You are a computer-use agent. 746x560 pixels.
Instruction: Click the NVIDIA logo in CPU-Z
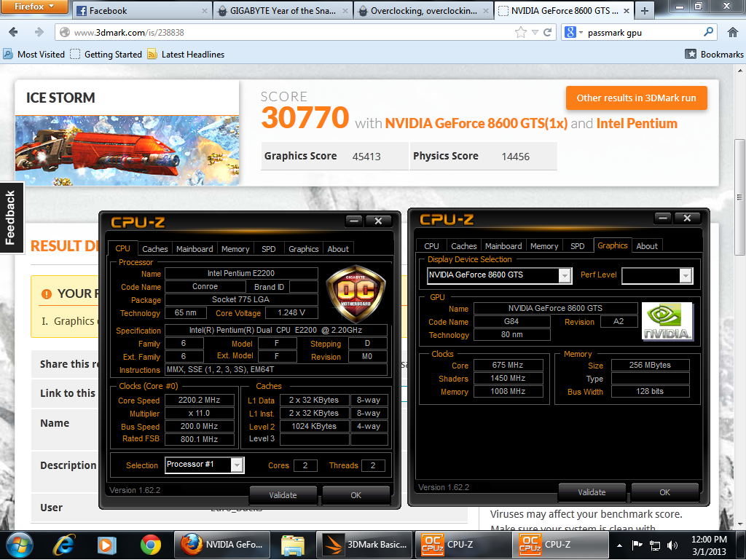click(667, 321)
